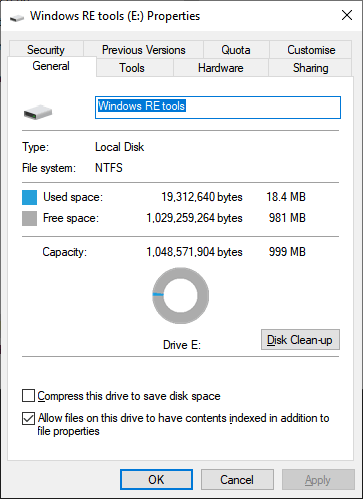This screenshot has height=499, width=363.
Task: Close the Properties dialog with the X
Action: tap(347, 15)
